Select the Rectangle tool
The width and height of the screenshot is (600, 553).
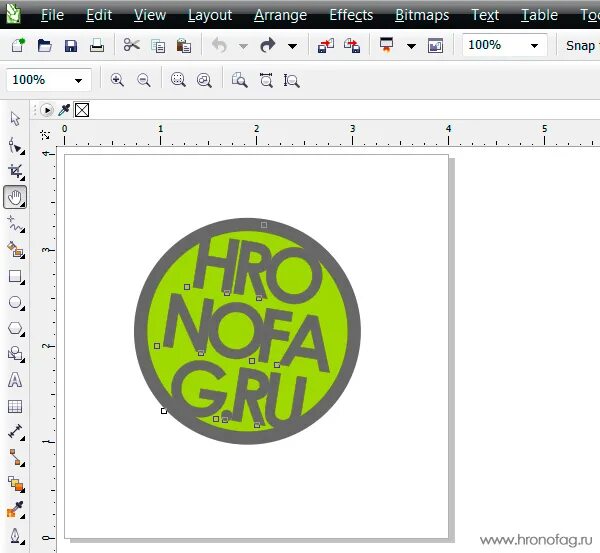(16, 276)
